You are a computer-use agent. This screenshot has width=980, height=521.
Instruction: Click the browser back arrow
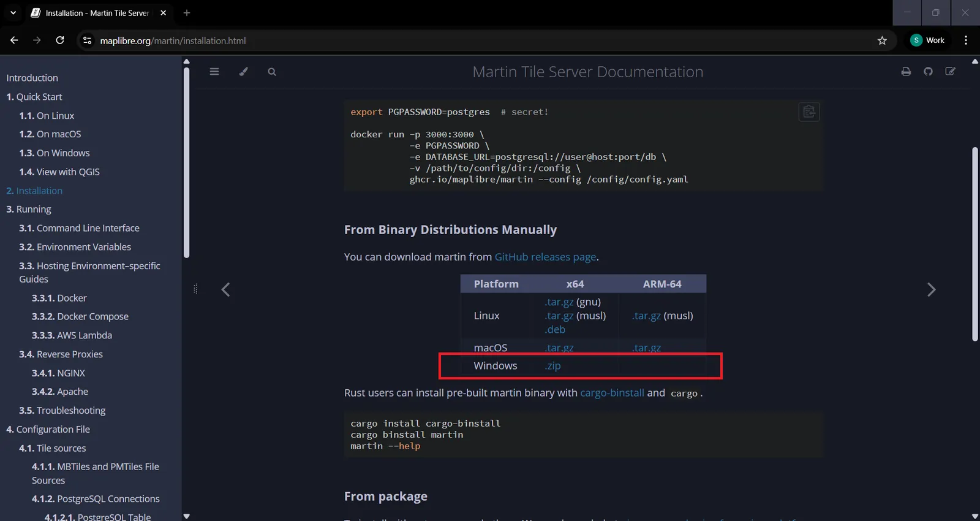point(14,40)
